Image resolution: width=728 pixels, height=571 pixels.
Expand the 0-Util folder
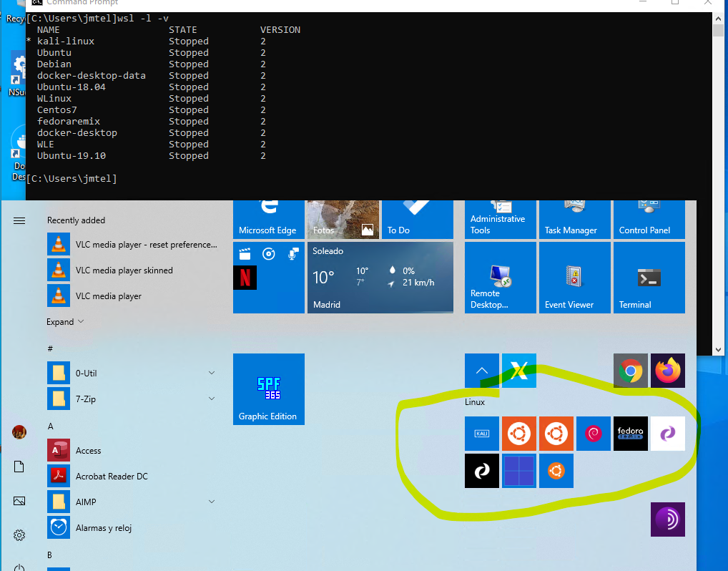coord(212,374)
